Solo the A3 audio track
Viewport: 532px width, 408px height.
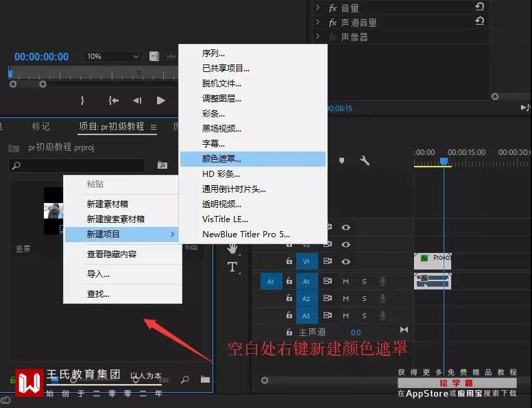[364, 315]
